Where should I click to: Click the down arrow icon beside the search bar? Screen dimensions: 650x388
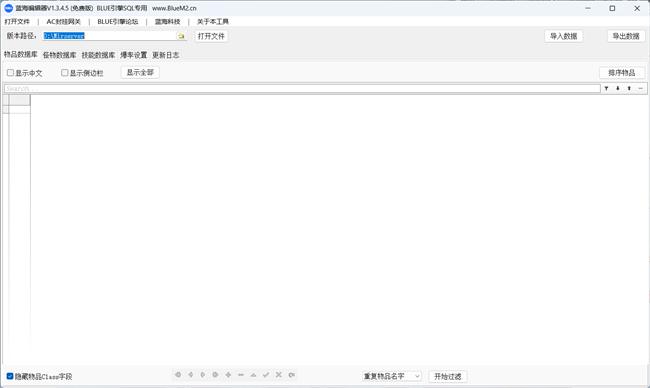[618, 88]
